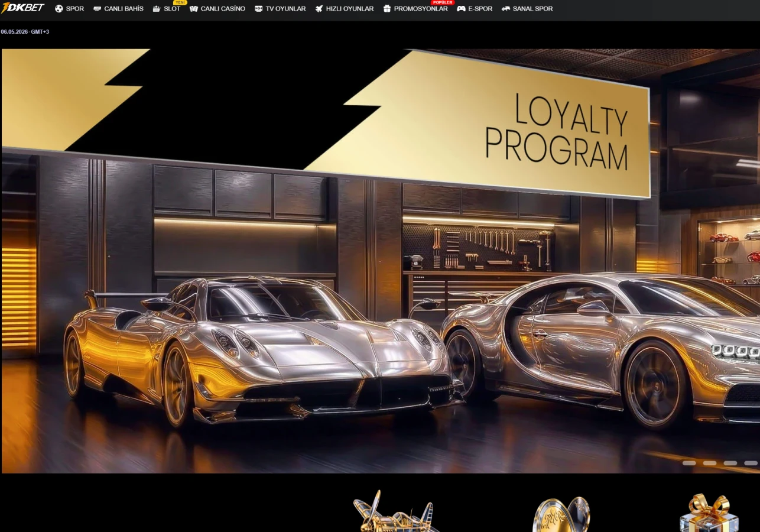Select the fourth carousel slide indicator

coord(751,463)
